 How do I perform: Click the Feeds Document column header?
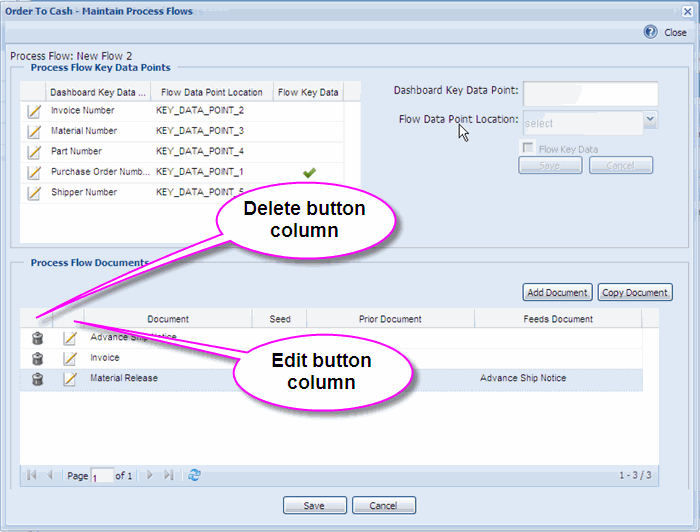pos(558,319)
